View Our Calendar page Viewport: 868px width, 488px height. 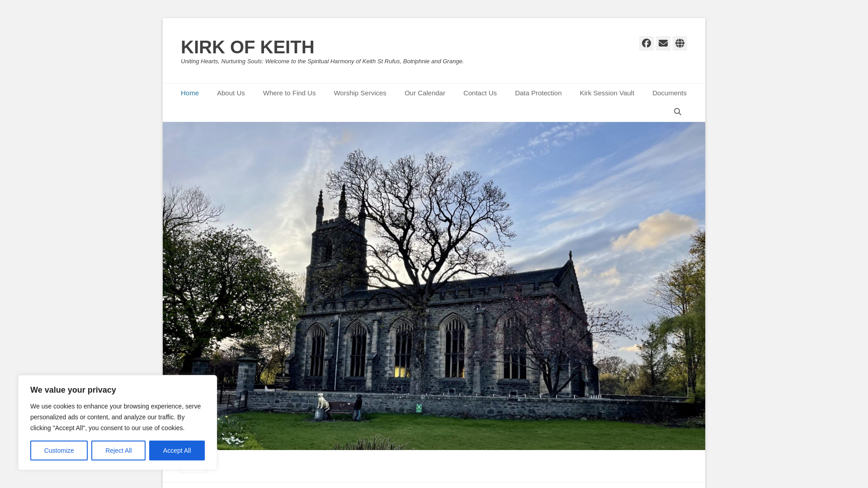[x=425, y=93]
